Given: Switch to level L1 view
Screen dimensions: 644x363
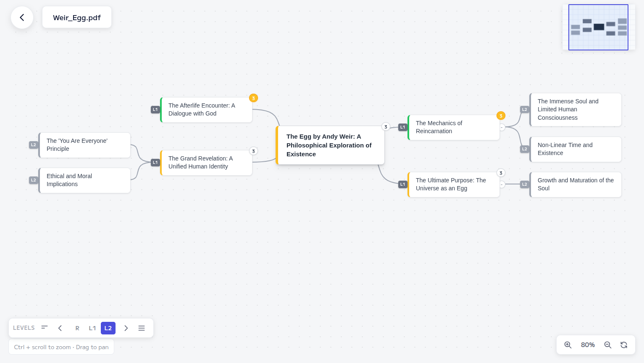Looking at the screenshot, I should coord(92,328).
